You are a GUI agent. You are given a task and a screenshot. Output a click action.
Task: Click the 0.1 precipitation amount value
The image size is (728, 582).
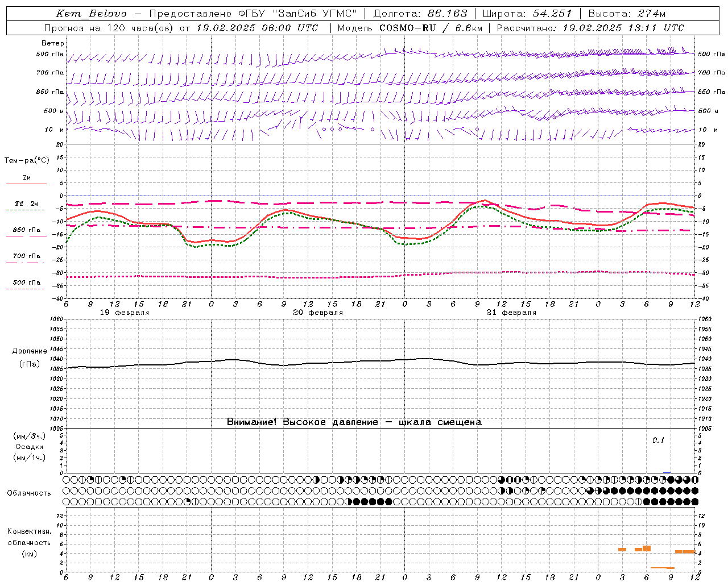658,440
